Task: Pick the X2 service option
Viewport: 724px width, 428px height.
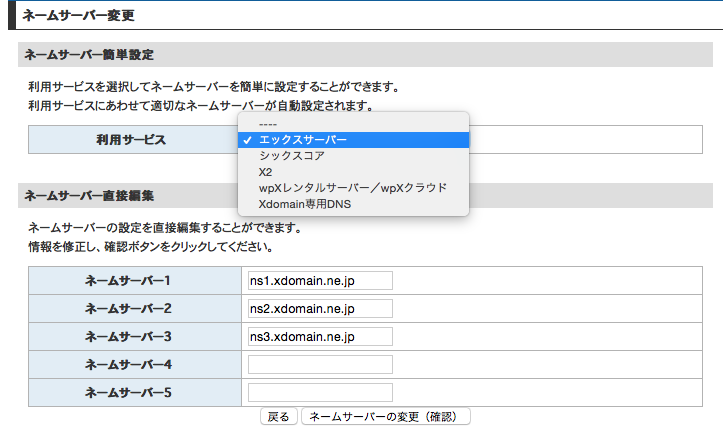Action: (x=353, y=172)
